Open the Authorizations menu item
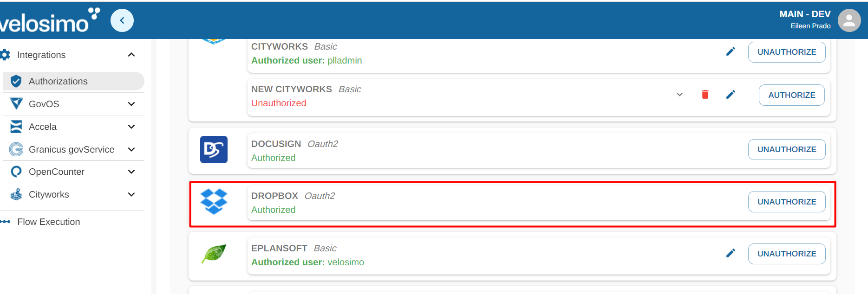The height and width of the screenshot is (294, 868). pyautogui.click(x=74, y=81)
